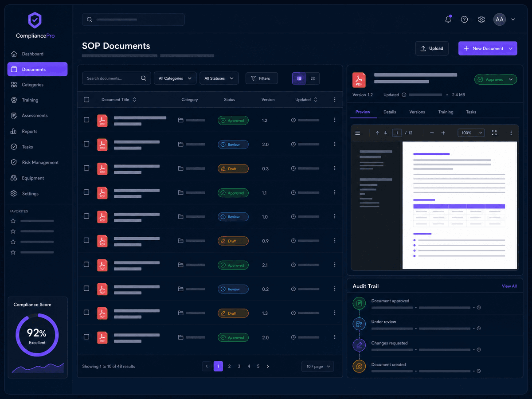Open PDF preview in fullscreen
The height and width of the screenshot is (399, 532).
coord(494,133)
